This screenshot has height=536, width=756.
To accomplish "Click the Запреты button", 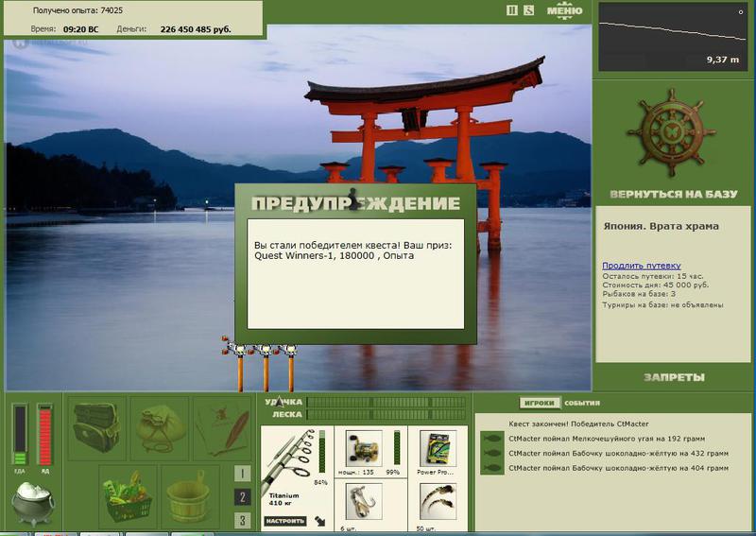I will 674,377.
